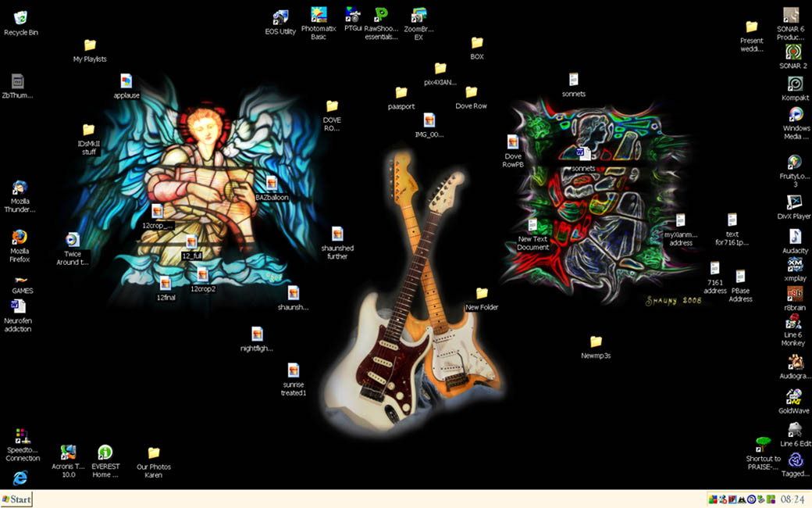Open Mozilla Thunderbird shortcut
The image size is (812, 508).
coord(20,187)
